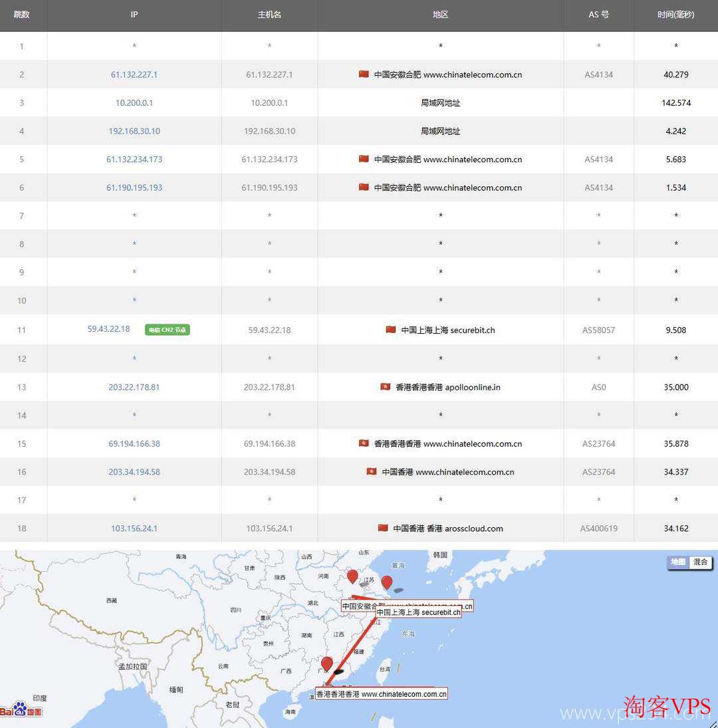Click the China flag beside securebit.ch
718x728 pixels.
[x=391, y=330]
